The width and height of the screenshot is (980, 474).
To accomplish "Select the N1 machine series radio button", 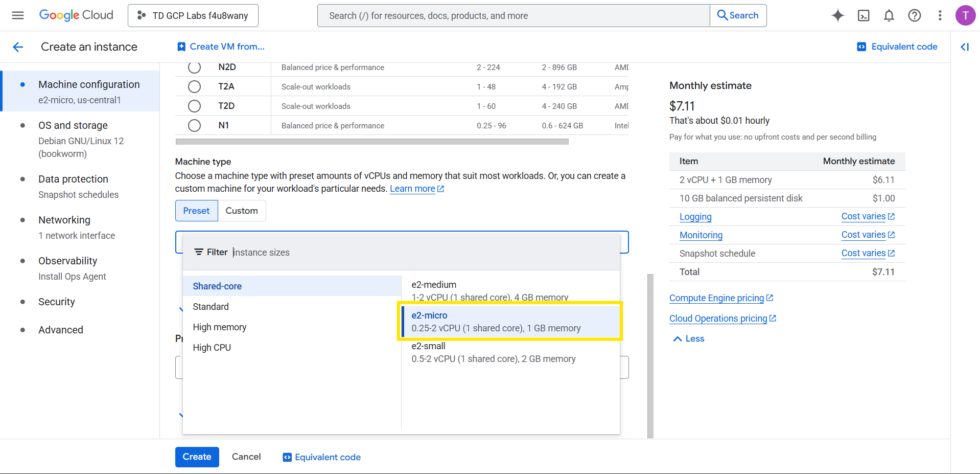I will coord(194,125).
